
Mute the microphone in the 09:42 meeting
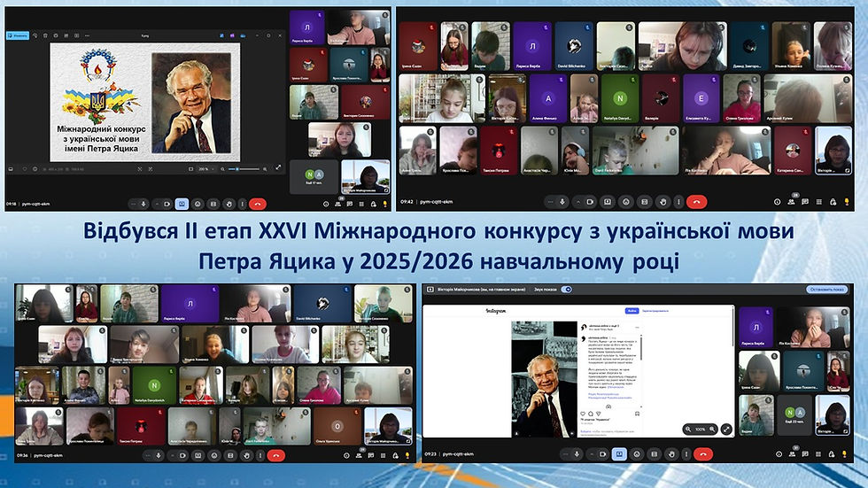pyautogui.click(x=562, y=202)
